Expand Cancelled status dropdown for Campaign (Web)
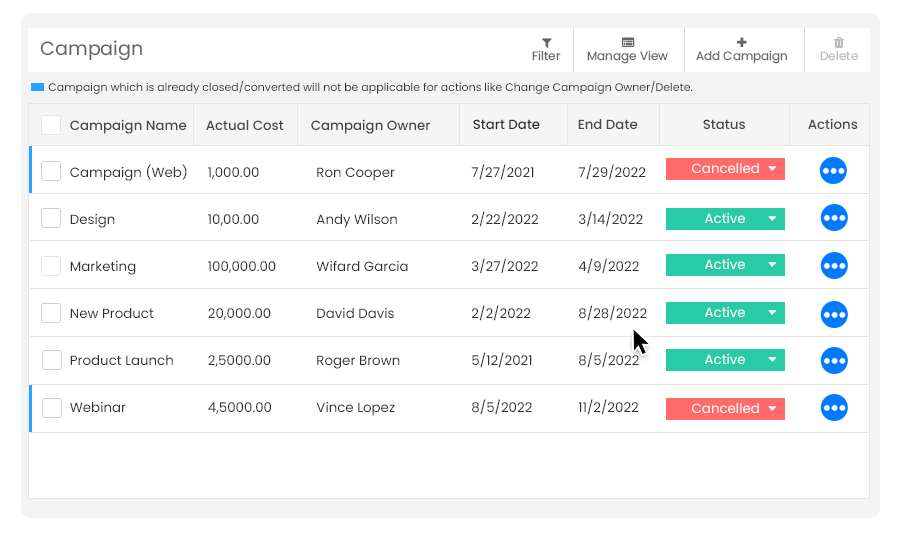The height and width of the screenshot is (534, 900). tap(773, 169)
